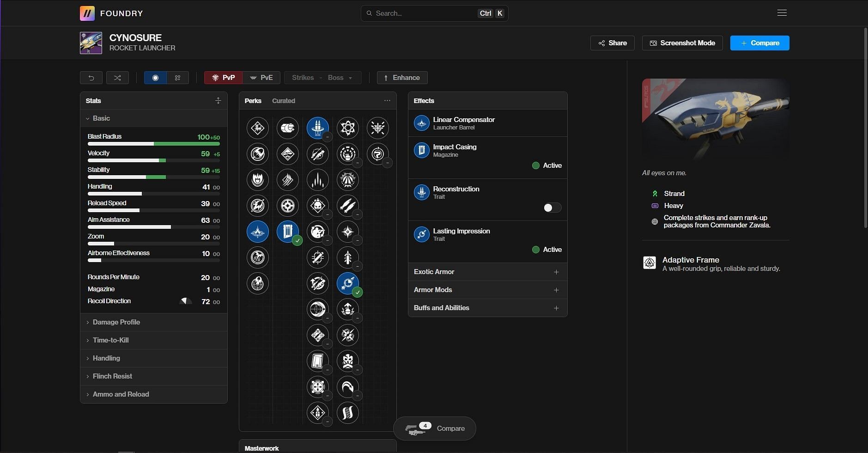The image size is (868, 453).
Task: Open the Stats panel expand options
Action: (218, 101)
